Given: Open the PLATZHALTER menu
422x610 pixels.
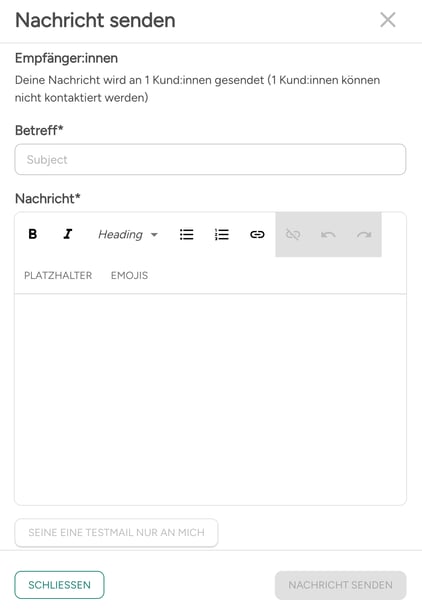Looking at the screenshot, I should coord(58,275).
